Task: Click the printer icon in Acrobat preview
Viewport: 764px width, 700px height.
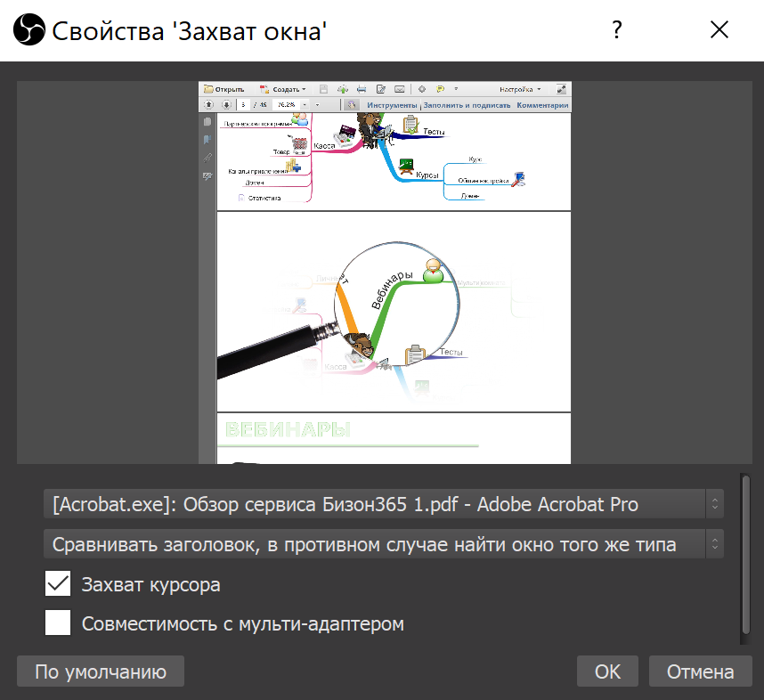Action: coord(361,89)
